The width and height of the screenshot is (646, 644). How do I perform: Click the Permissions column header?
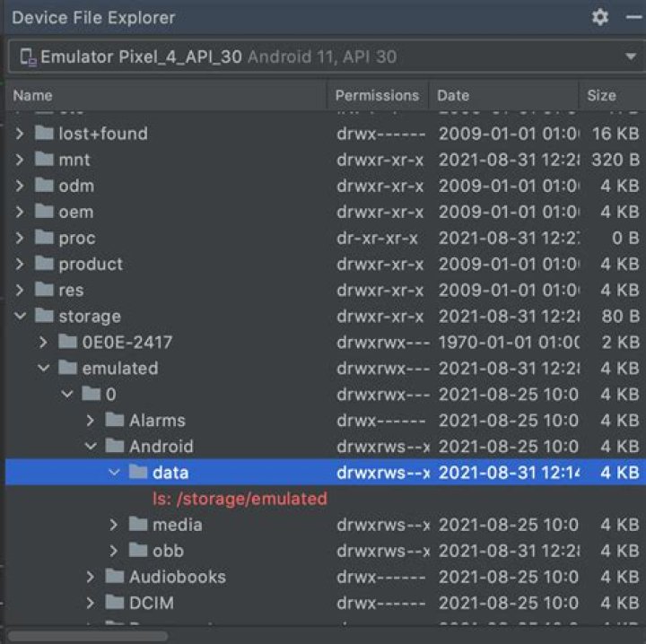point(377,95)
